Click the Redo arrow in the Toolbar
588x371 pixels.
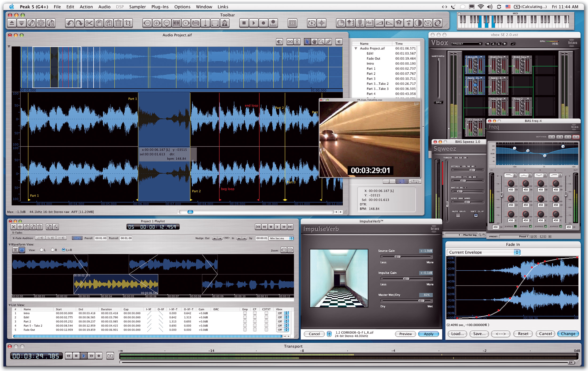[79, 23]
